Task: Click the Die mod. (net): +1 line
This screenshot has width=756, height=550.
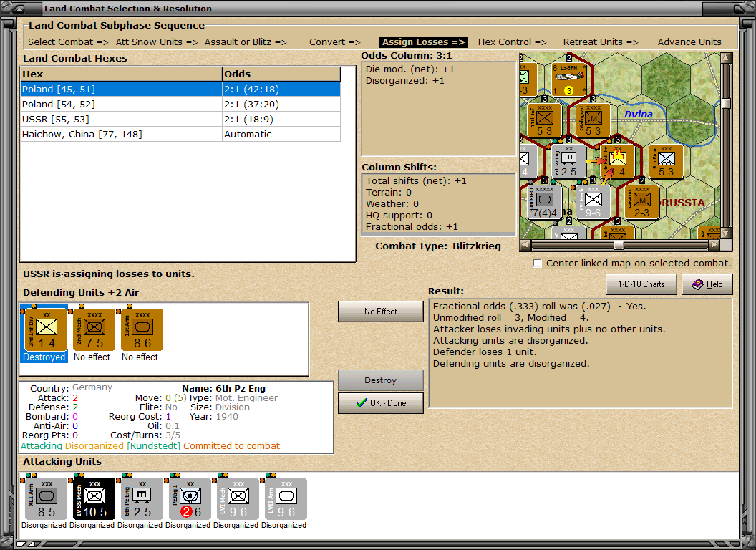Action: pyautogui.click(x=409, y=69)
